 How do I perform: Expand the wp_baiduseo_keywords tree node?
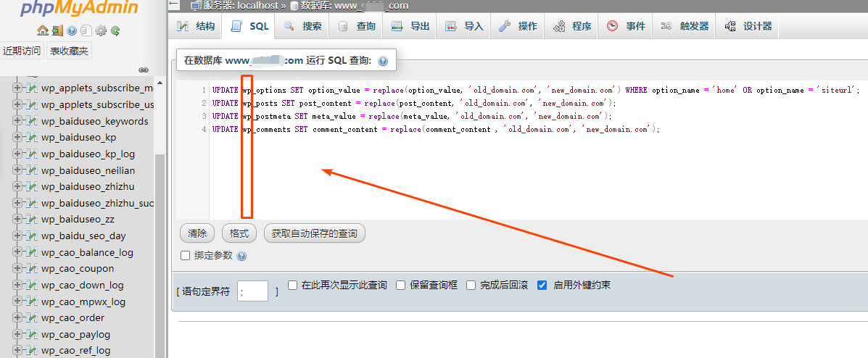[x=17, y=121]
